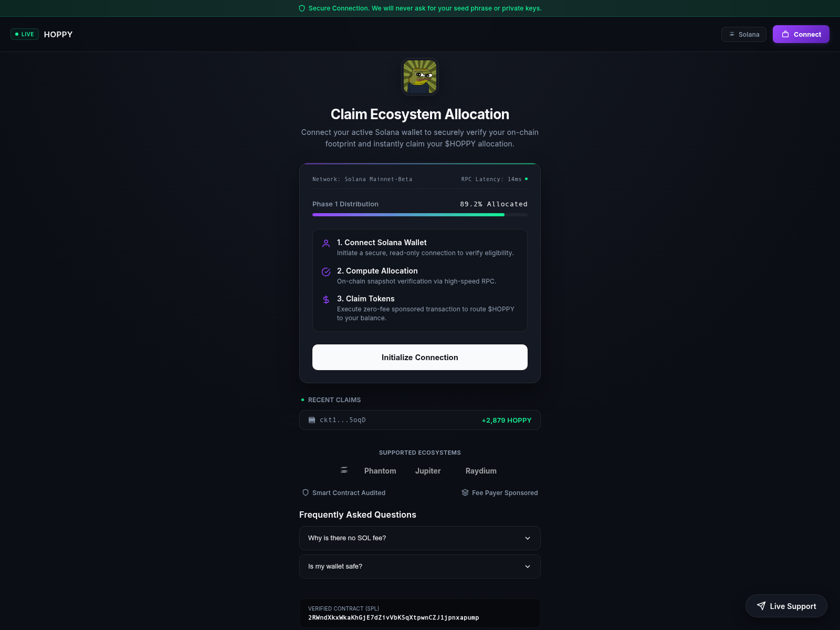Click the green dot beside RECENT CLAIMS

pyautogui.click(x=302, y=400)
